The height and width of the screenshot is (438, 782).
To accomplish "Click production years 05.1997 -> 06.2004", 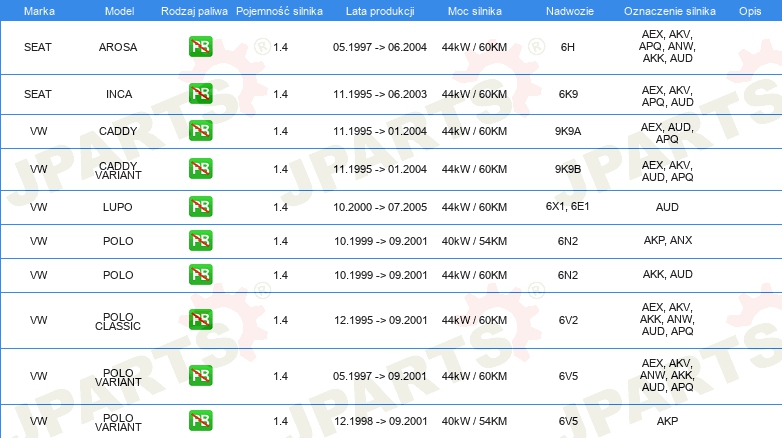I will 380,47.
